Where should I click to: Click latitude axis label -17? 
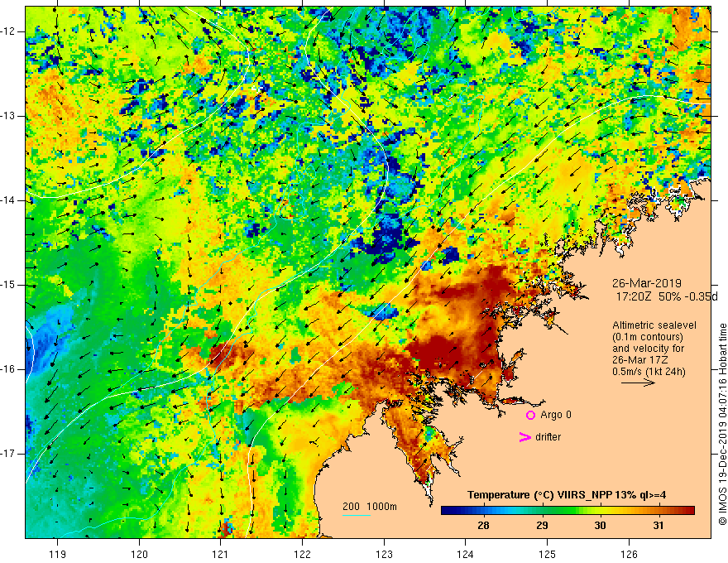tap(8, 454)
